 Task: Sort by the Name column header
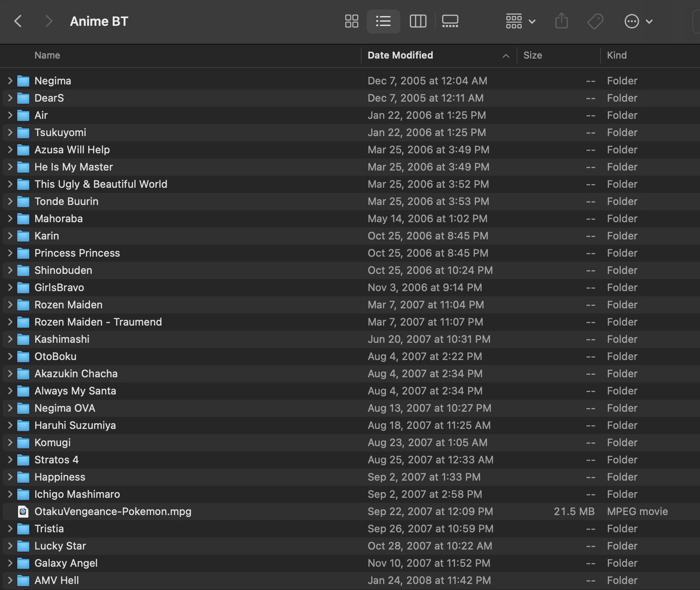47,55
